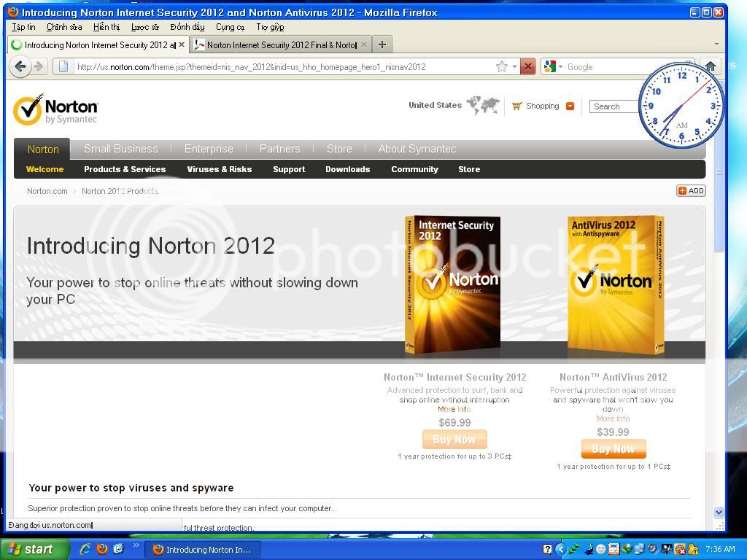Bookmark this page with the star icon
This screenshot has width=747, height=560.
coord(501,66)
